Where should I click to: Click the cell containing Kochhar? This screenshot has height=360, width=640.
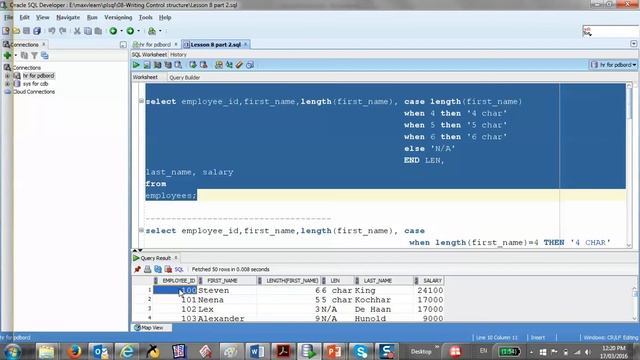(x=383, y=300)
